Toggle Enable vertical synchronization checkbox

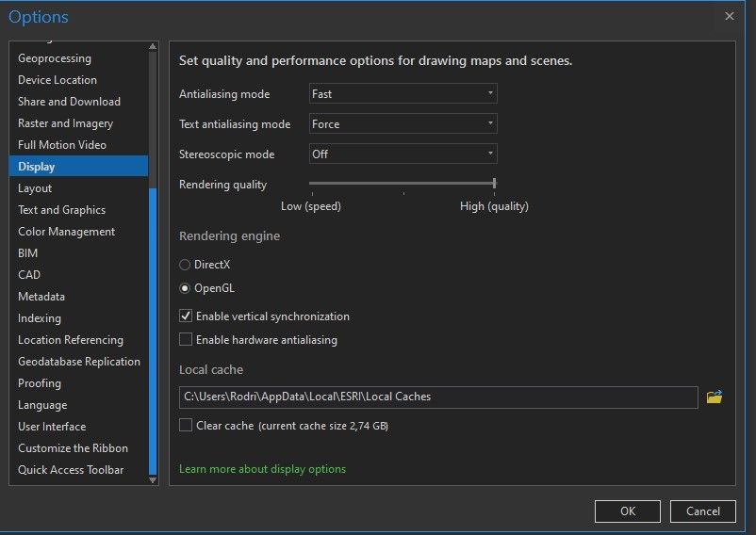[186, 316]
